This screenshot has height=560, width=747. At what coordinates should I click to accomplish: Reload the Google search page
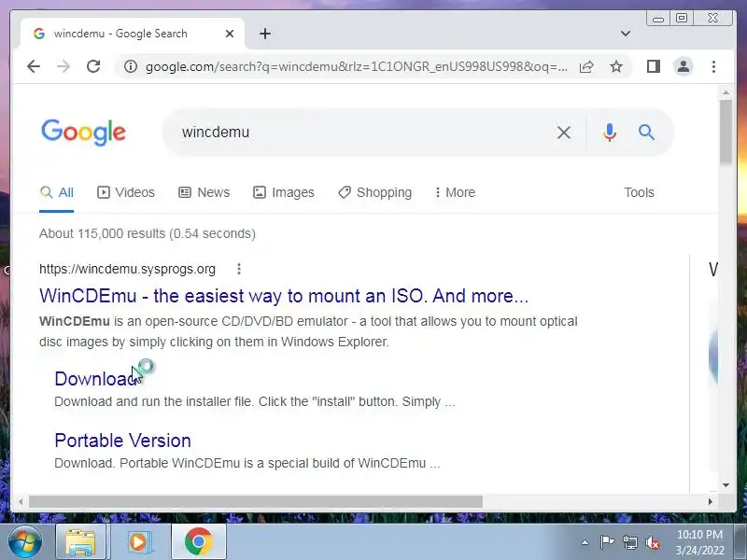click(93, 66)
